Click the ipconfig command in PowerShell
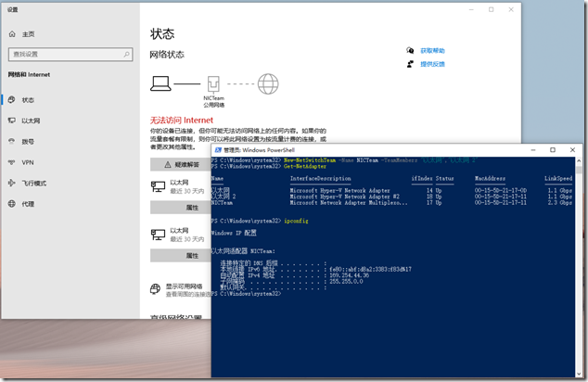Screen dimensions: 588x382 [x=296, y=221]
